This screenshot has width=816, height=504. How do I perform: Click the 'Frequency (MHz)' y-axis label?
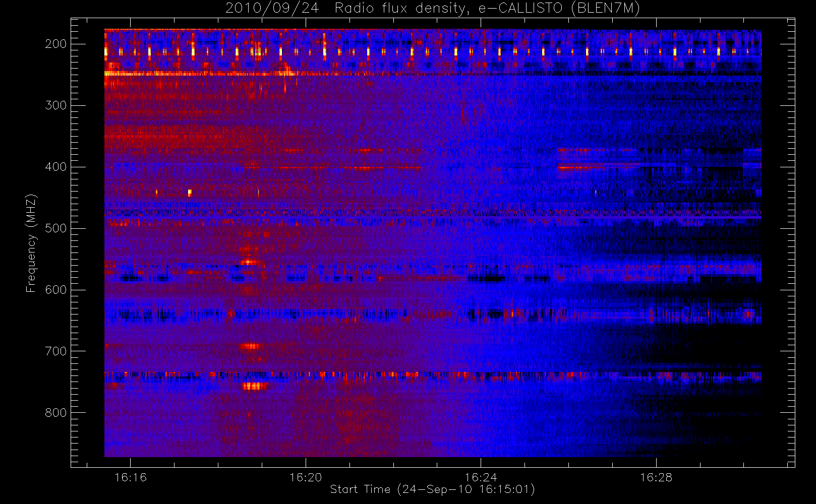coord(31,243)
